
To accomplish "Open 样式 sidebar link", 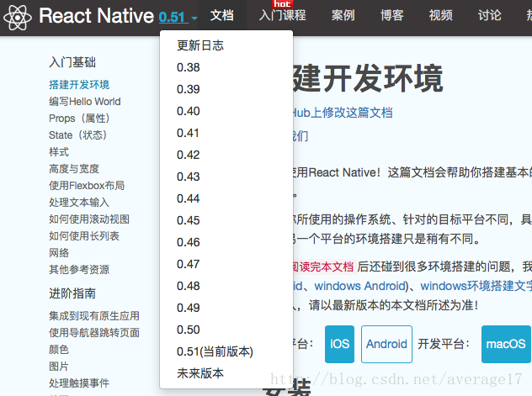I will coord(59,152).
